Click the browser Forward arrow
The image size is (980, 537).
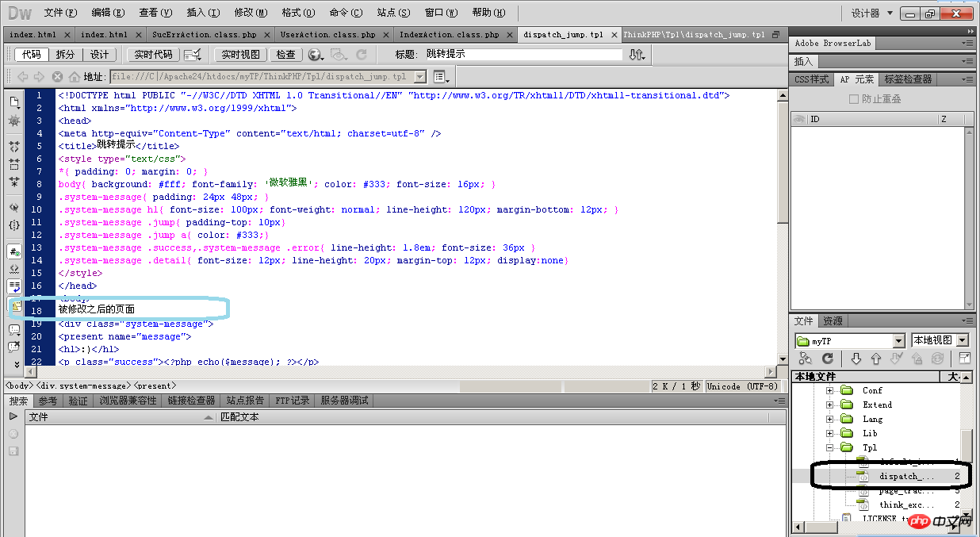tap(40, 77)
